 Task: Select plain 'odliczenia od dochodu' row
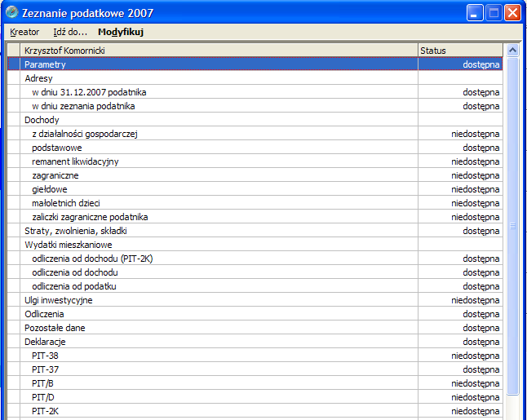[255, 272]
